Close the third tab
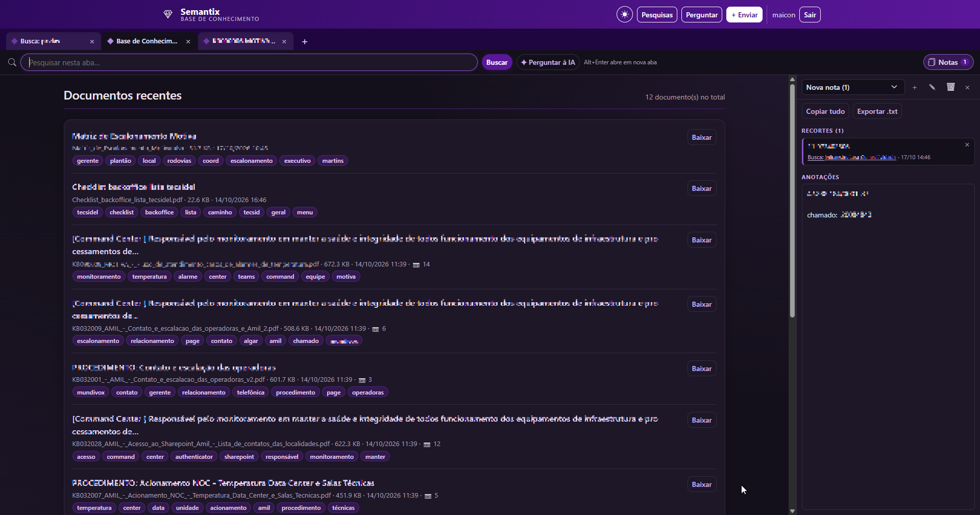Viewport: 980px width, 515px height. (x=284, y=42)
